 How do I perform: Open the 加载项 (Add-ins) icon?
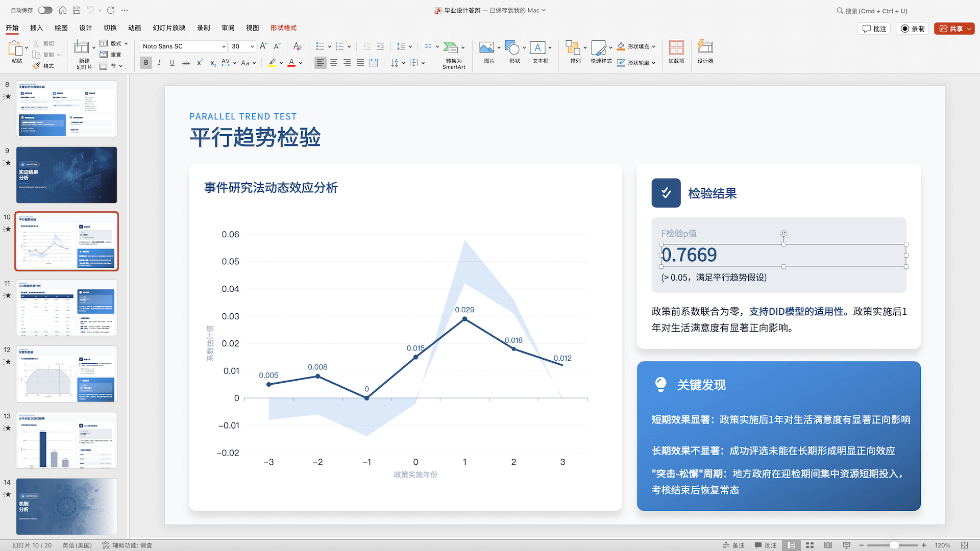[x=676, y=51]
